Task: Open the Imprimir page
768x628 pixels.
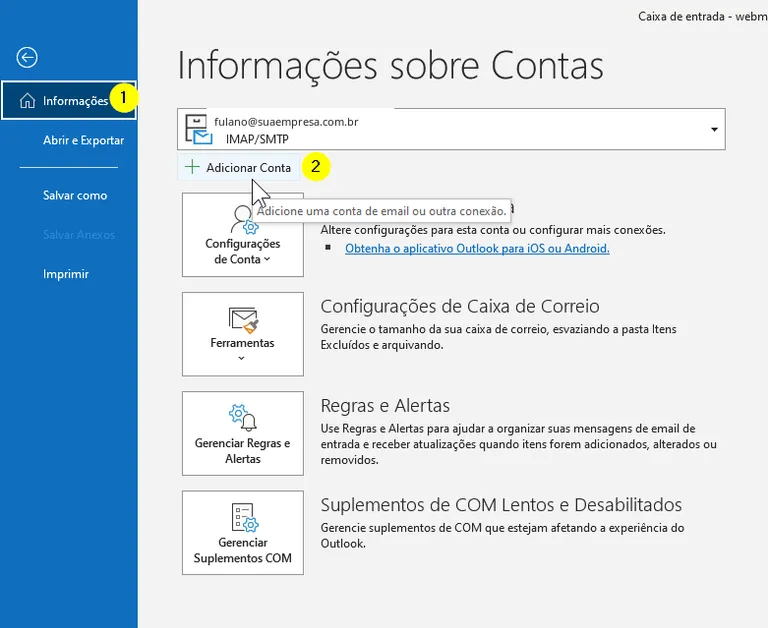Action: click(x=66, y=274)
